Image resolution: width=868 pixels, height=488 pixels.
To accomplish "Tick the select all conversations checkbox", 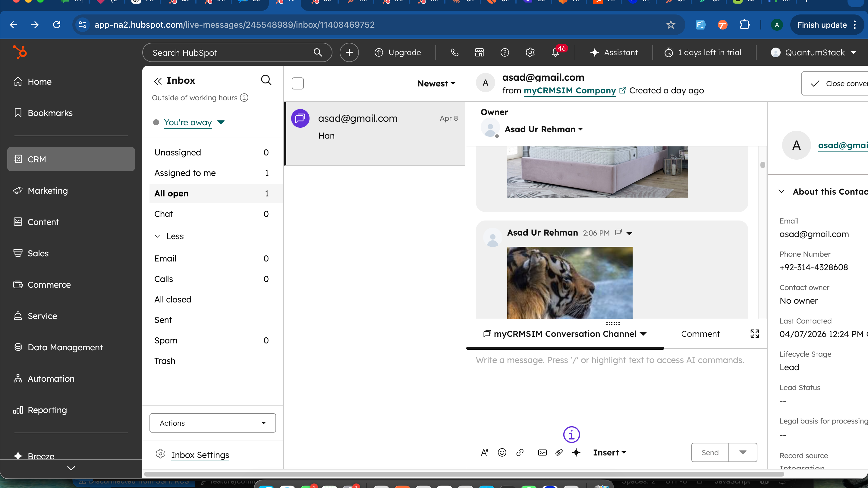I will pos(297,83).
